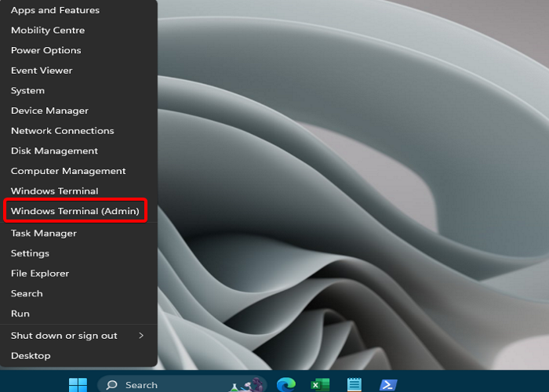
Task: Open Task Manager
Action: (x=78, y=233)
